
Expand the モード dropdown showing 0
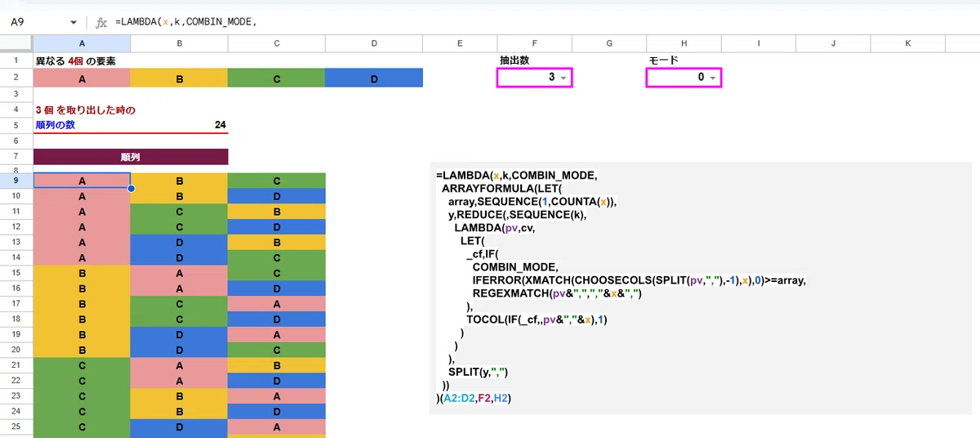pyautogui.click(x=712, y=78)
